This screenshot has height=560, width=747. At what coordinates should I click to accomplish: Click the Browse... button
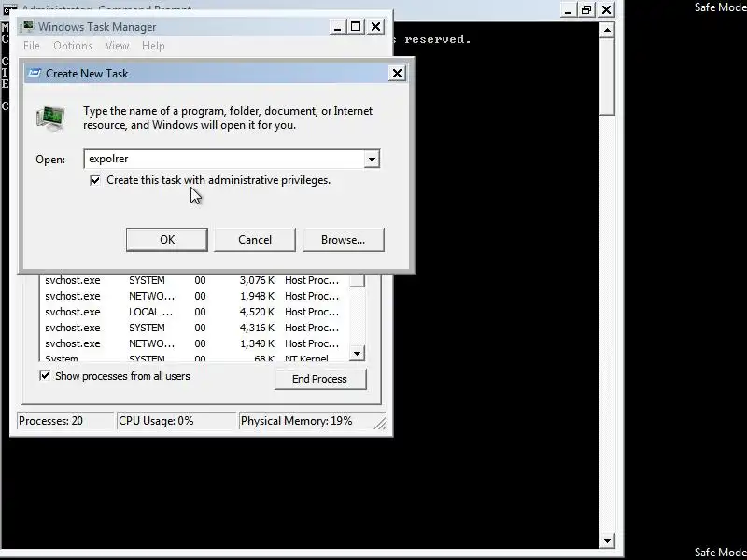tap(343, 240)
